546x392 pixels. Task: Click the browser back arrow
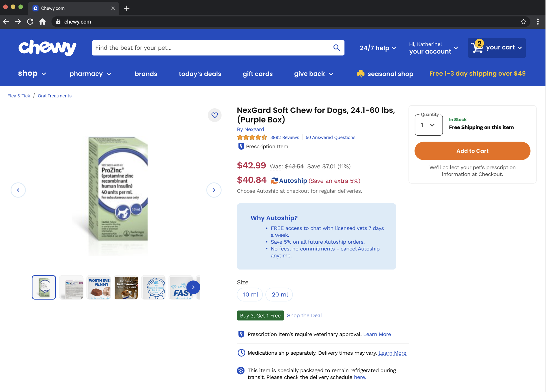[6, 21]
